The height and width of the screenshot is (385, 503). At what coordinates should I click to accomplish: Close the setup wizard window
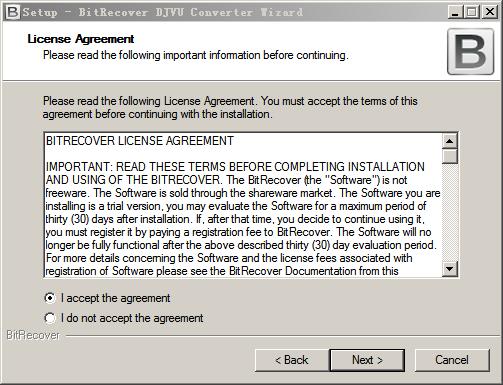click(x=490, y=12)
